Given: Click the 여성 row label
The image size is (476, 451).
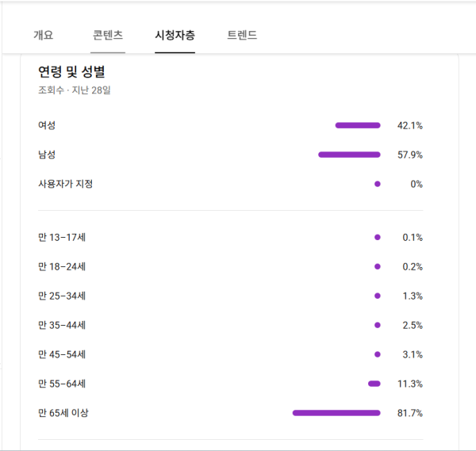Looking at the screenshot, I should tap(47, 125).
